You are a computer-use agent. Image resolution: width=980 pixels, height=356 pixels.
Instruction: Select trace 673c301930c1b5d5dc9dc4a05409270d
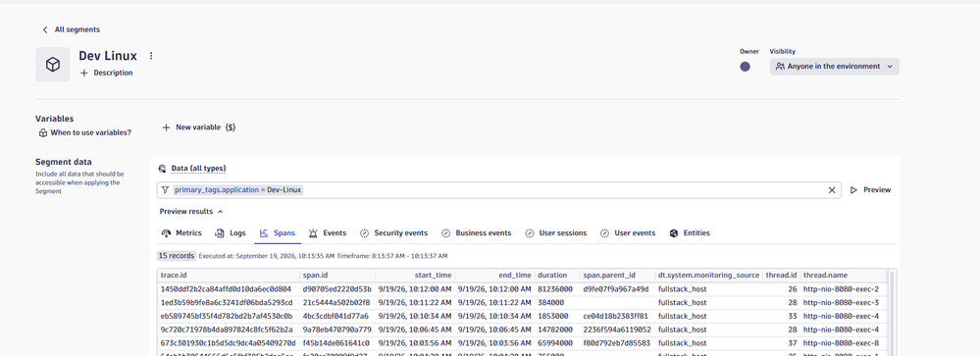coord(229,343)
